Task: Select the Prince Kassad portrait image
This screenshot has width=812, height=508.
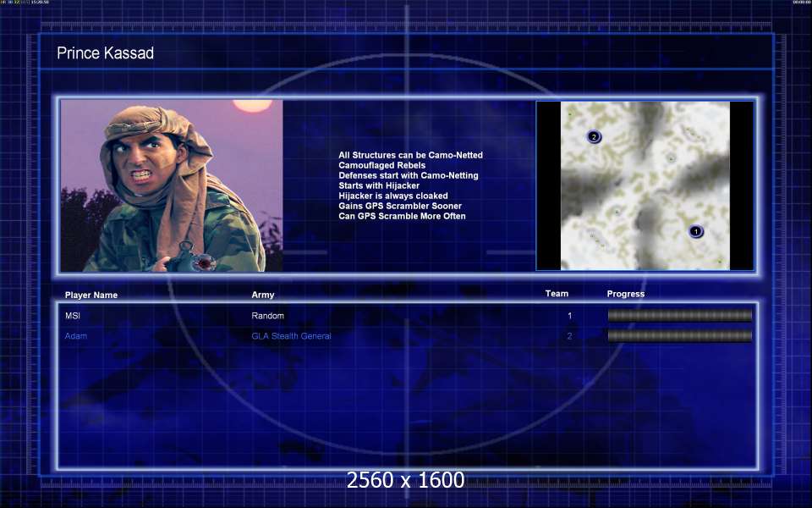Action: pos(172,185)
